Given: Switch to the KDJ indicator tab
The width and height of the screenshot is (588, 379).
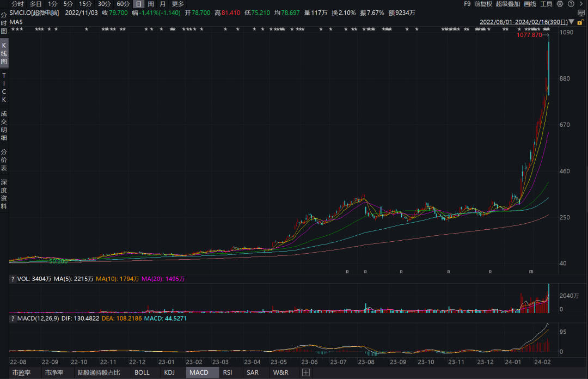Looking at the screenshot, I should pyautogui.click(x=169, y=372).
